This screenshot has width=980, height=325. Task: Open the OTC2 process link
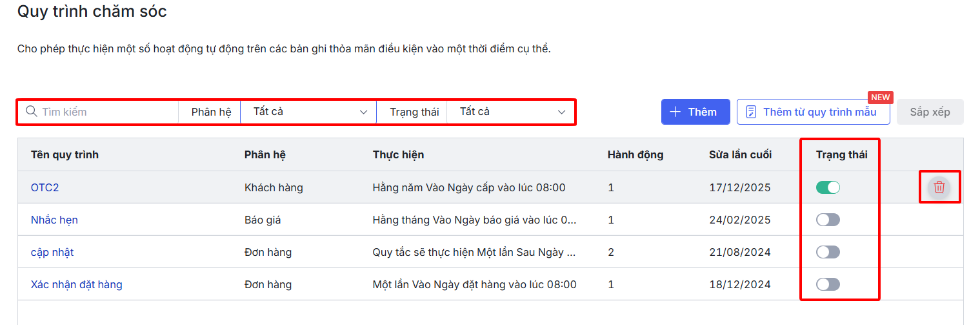tap(45, 187)
